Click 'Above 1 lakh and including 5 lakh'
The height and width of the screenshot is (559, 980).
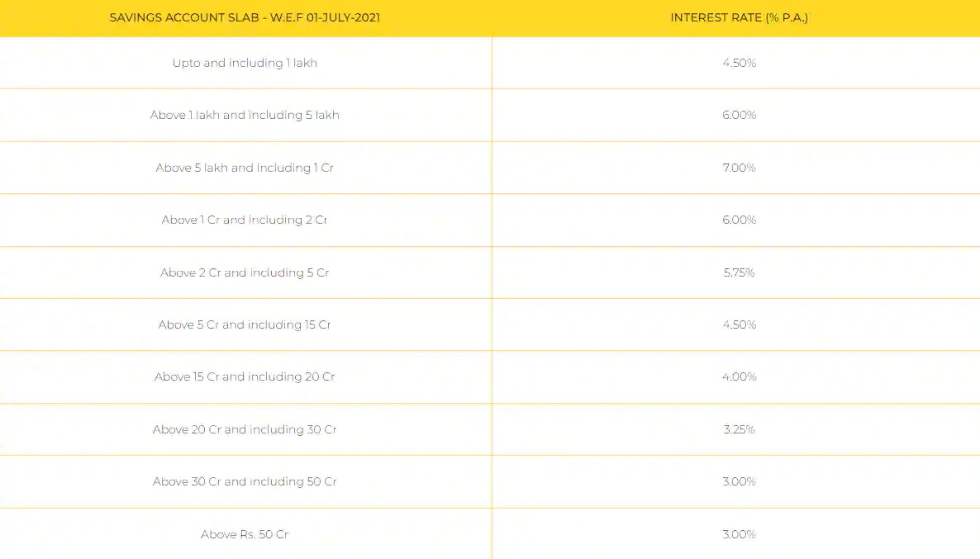click(245, 115)
